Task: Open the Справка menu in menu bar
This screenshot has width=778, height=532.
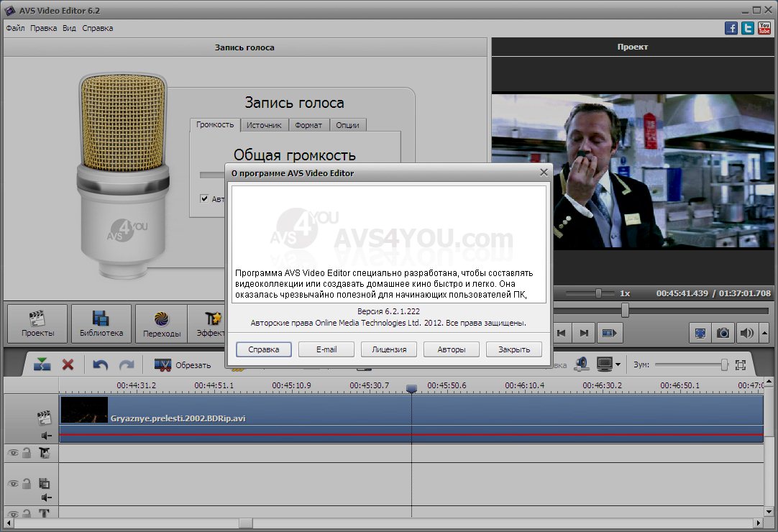Action: (x=97, y=28)
